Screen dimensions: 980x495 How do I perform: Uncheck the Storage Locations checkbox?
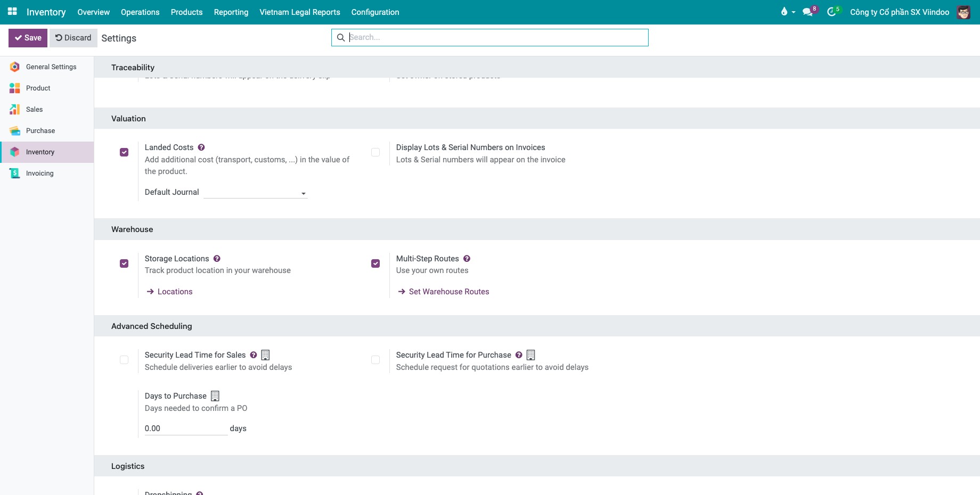coord(124,263)
